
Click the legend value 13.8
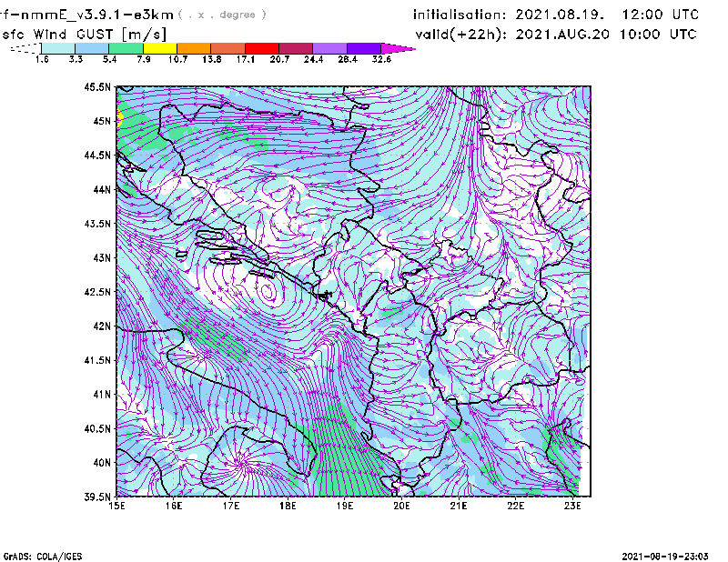(211, 59)
